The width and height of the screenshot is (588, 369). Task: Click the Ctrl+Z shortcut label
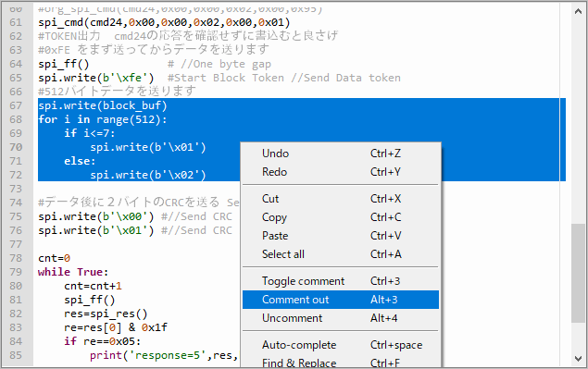[385, 154]
